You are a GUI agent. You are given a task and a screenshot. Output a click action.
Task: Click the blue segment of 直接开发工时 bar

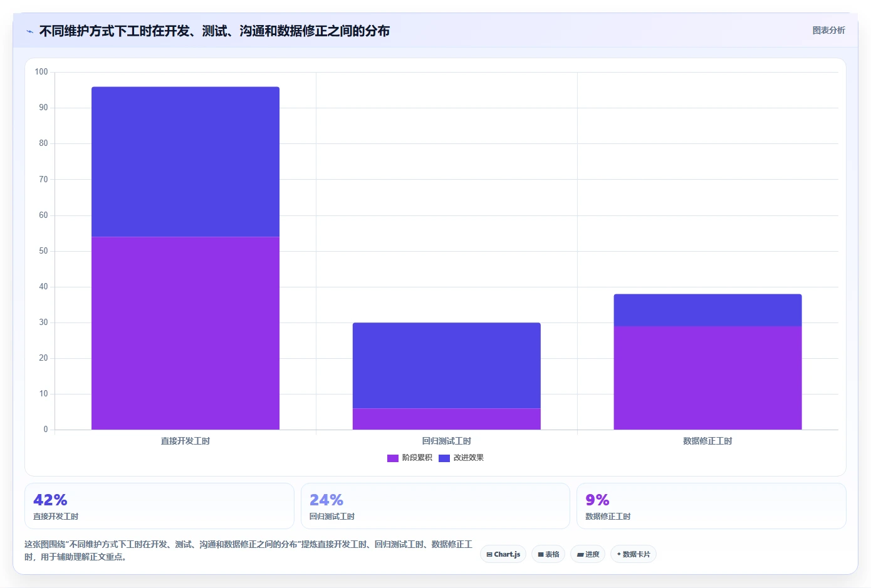(x=185, y=162)
